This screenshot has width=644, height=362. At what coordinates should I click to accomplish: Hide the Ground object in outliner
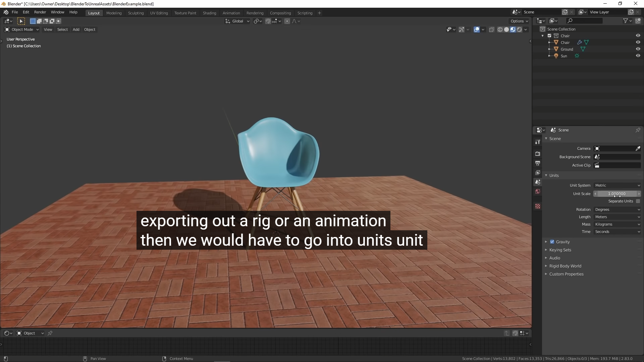tap(638, 49)
